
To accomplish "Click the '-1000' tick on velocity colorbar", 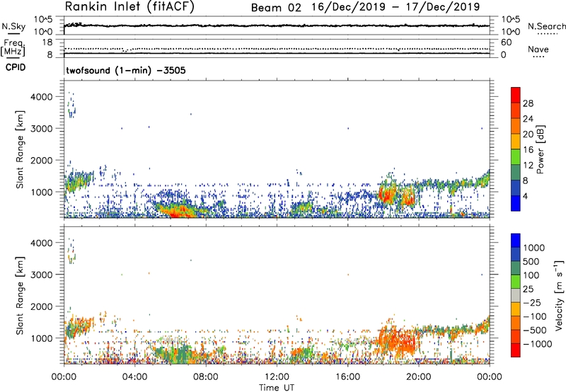I will click(538, 344).
